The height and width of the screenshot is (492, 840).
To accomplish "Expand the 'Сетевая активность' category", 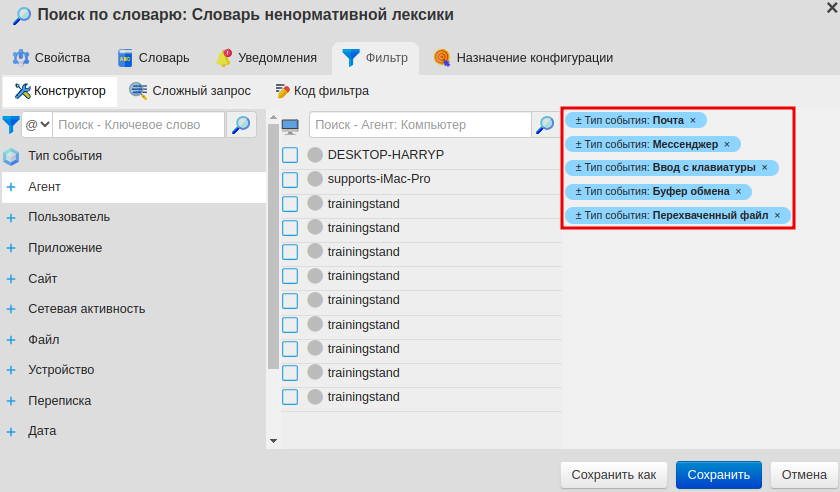I will click(x=11, y=309).
